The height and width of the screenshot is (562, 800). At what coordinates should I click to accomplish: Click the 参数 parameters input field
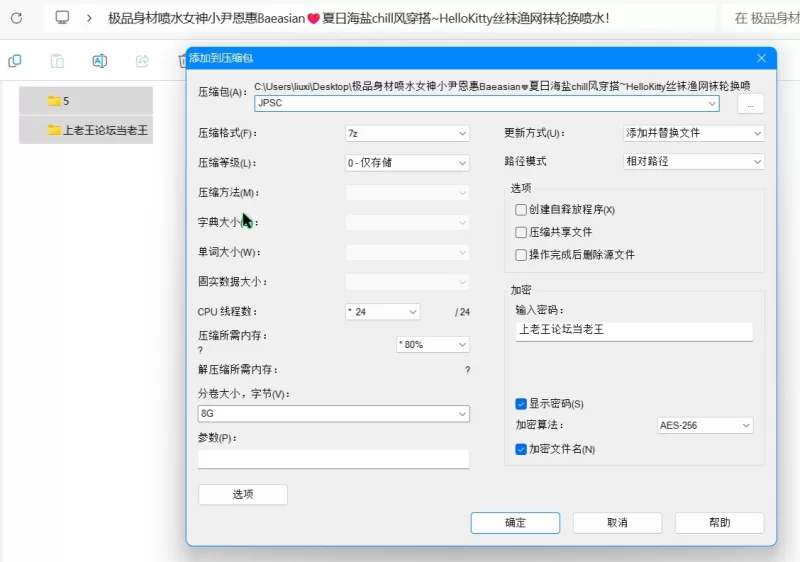334,459
